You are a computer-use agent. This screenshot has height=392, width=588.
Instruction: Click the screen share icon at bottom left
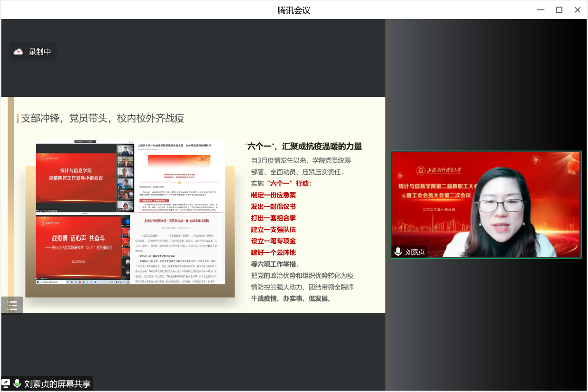[6, 383]
